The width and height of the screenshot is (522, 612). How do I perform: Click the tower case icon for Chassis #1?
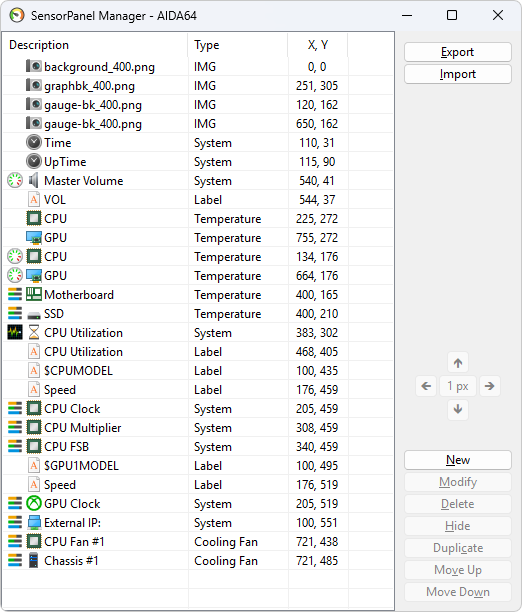(x=34, y=560)
